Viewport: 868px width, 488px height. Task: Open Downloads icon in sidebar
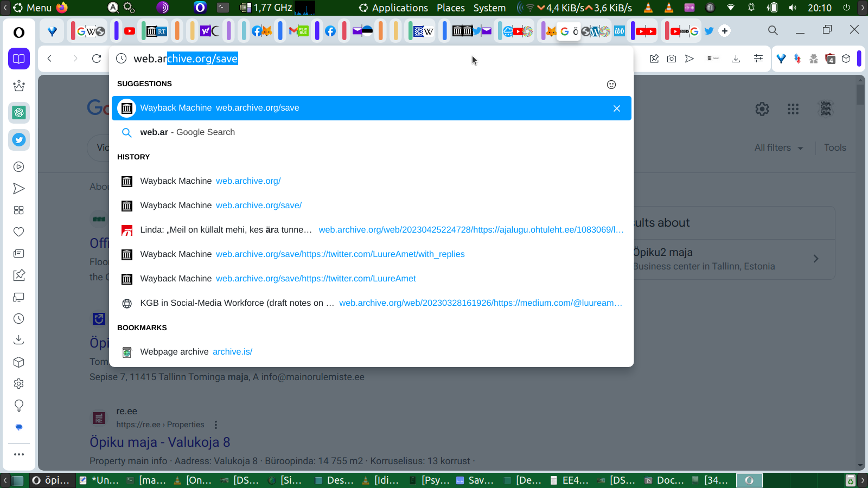pyautogui.click(x=19, y=340)
